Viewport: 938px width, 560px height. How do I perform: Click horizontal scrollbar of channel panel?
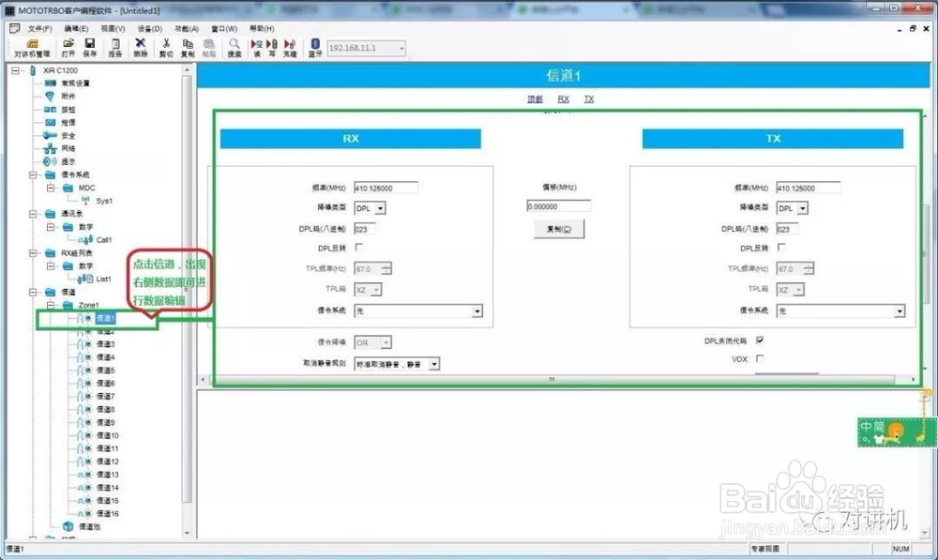pyautogui.click(x=552, y=379)
